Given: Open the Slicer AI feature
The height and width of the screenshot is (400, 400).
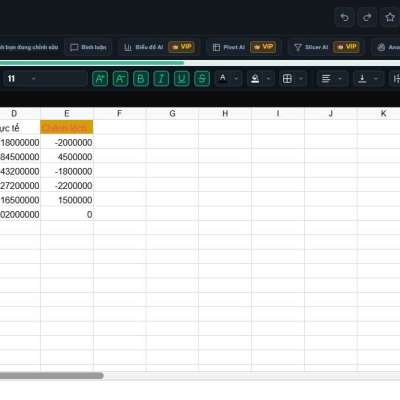Looking at the screenshot, I should [311, 47].
